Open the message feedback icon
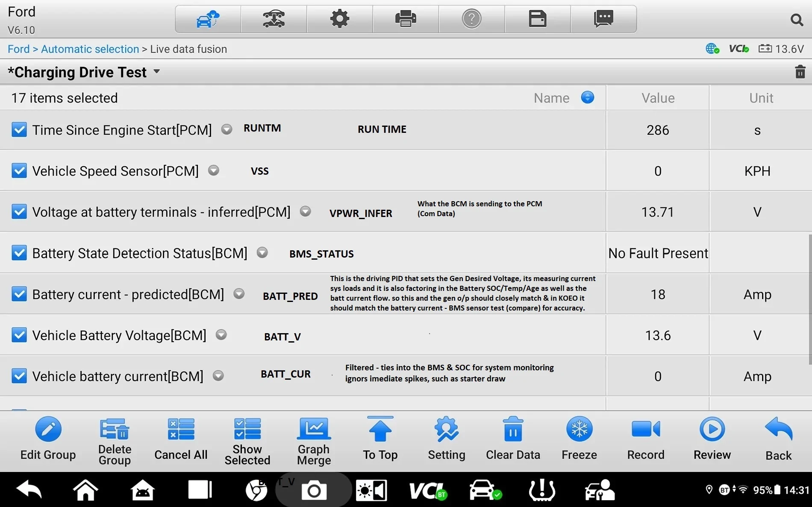Screen dimensions: 812x507 tap(603, 19)
